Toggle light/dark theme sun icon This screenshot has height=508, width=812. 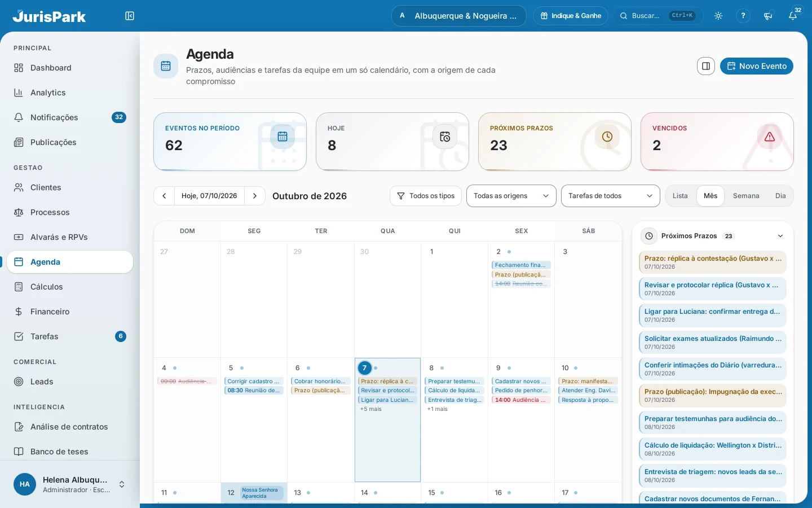click(718, 16)
